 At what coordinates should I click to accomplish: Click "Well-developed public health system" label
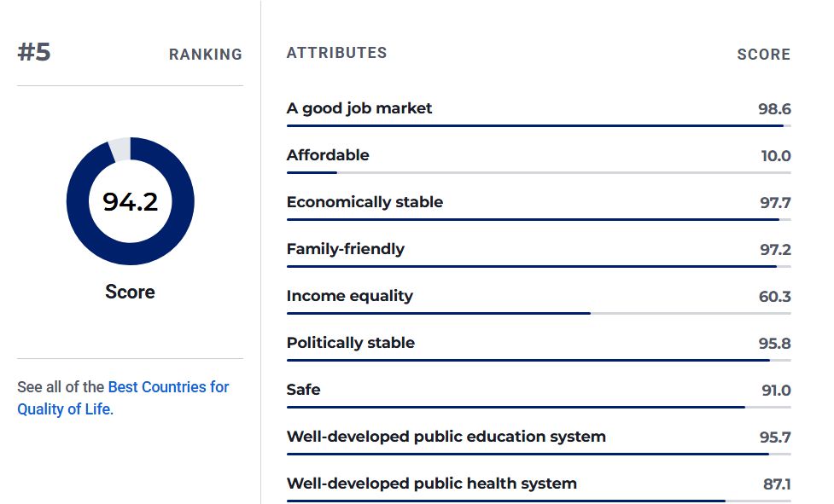tap(431, 484)
